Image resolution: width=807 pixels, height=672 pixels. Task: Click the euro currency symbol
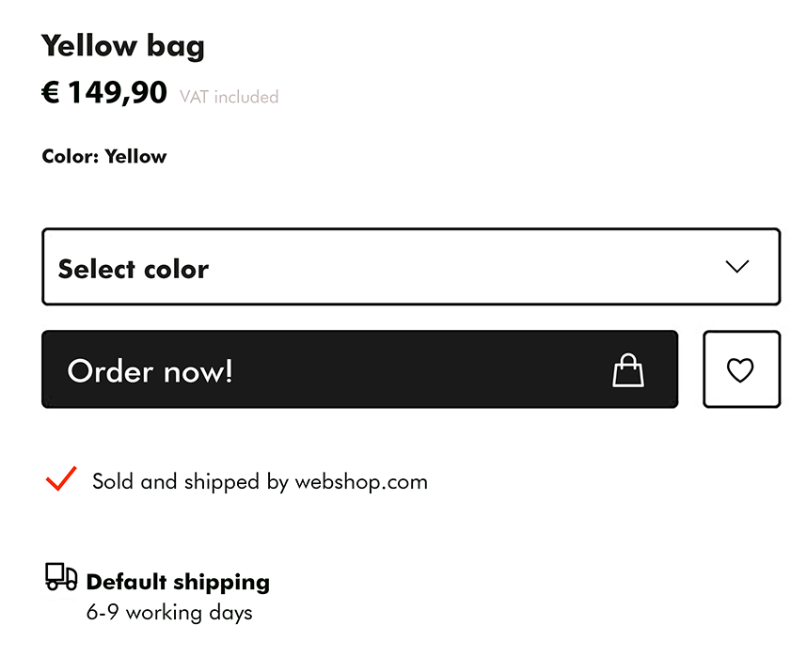pos(51,92)
